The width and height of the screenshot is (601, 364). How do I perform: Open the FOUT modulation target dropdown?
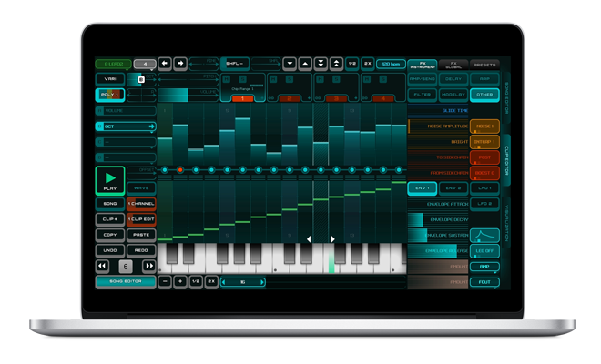pos(484,282)
